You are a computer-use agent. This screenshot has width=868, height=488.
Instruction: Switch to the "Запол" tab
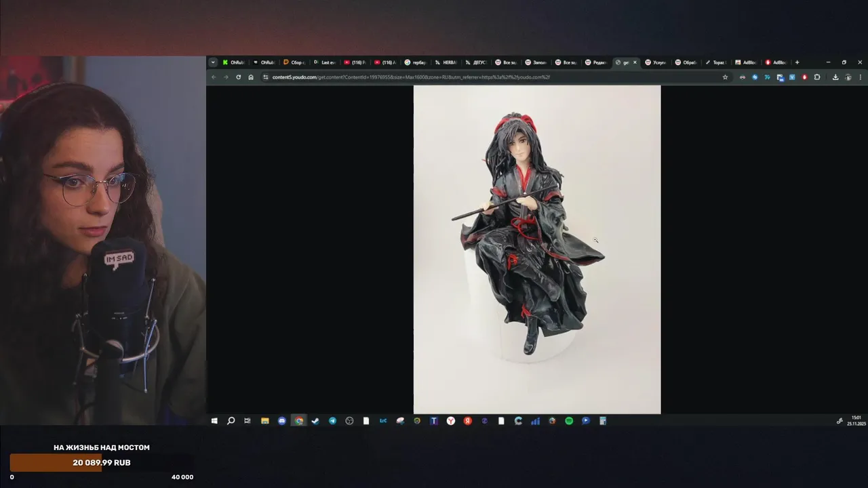pos(536,62)
